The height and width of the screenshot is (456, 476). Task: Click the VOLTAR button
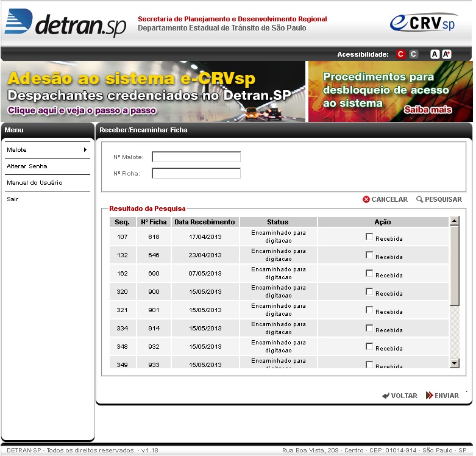point(400,396)
